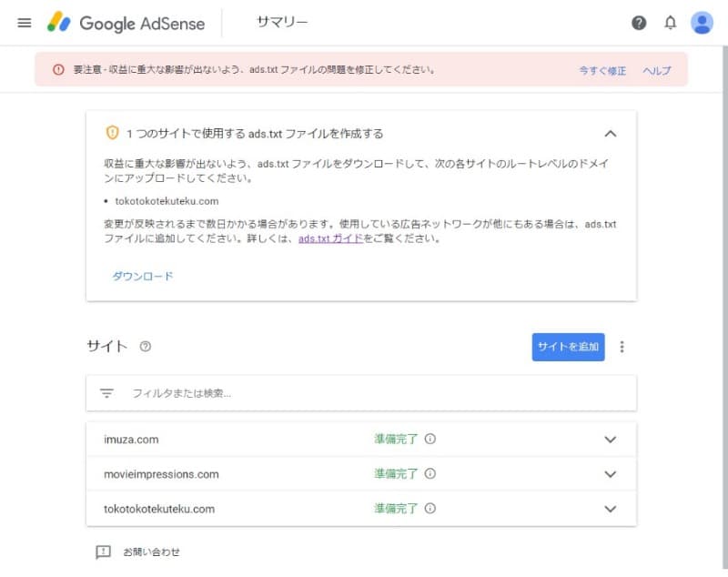Expand the tokotokotekuteku.com site row
Image resolution: width=728 pixels, height=577 pixels.
tap(610, 510)
